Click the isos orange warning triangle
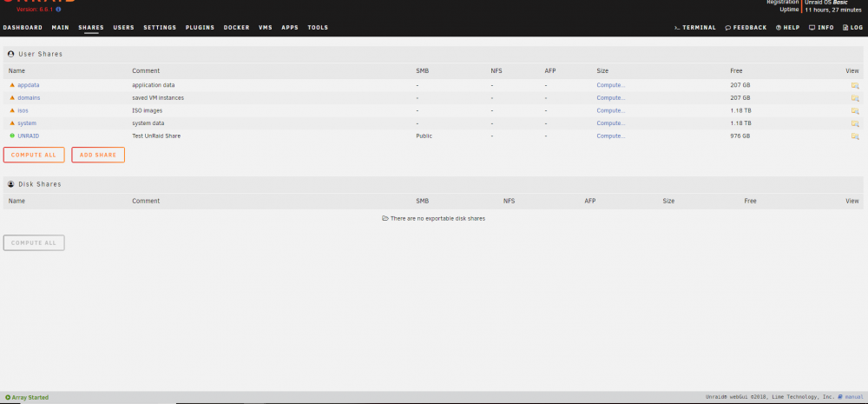 coord(12,110)
